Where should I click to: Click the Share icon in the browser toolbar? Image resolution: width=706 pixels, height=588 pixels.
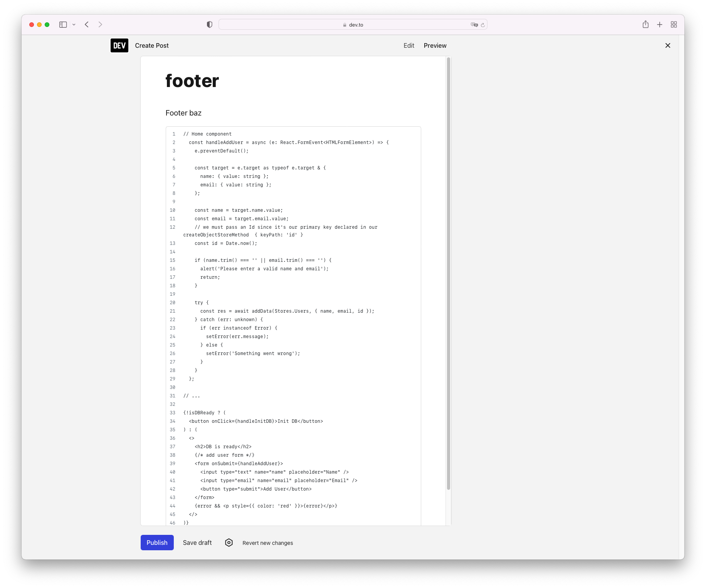pyautogui.click(x=645, y=24)
